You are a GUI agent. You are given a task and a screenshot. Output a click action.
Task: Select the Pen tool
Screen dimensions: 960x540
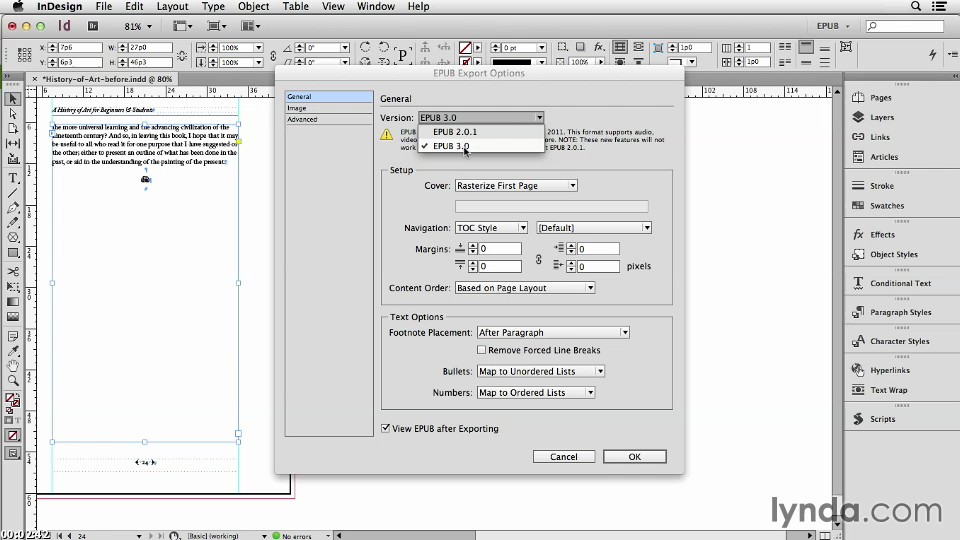click(13, 208)
